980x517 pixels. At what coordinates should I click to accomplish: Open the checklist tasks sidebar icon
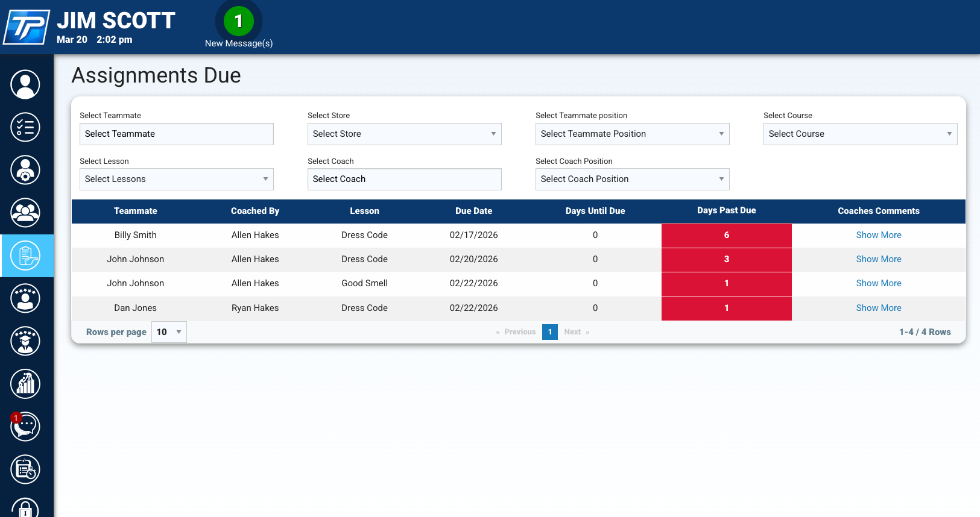pyautogui.click(x=25, y=127)
